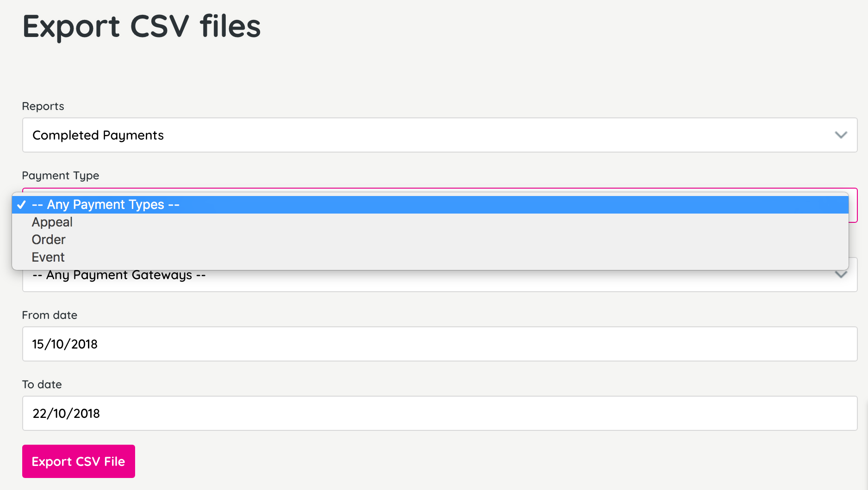Click the To date label
The image size is (868, 490).
click(x=42, y=384)
